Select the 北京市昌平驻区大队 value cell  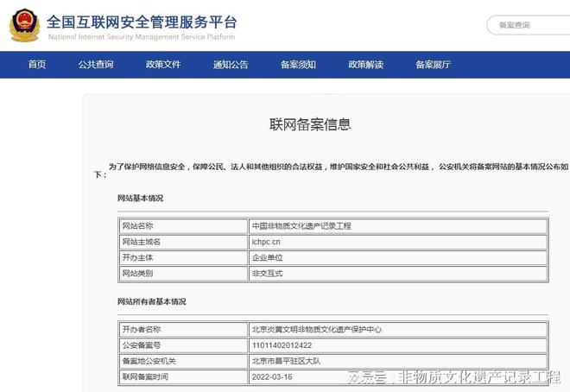398,361
